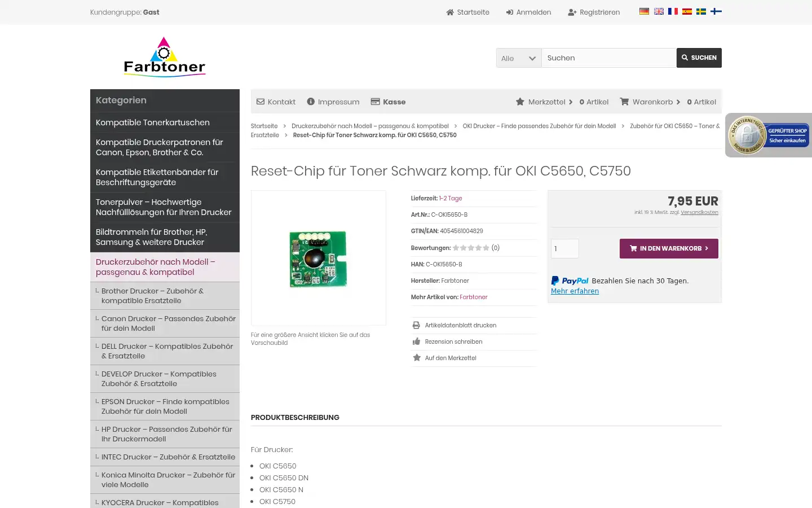Open Canon Drucker subcategory
The width and height of the screenshot is (812, 508).
pyautogui.click(x=165, y=323)
